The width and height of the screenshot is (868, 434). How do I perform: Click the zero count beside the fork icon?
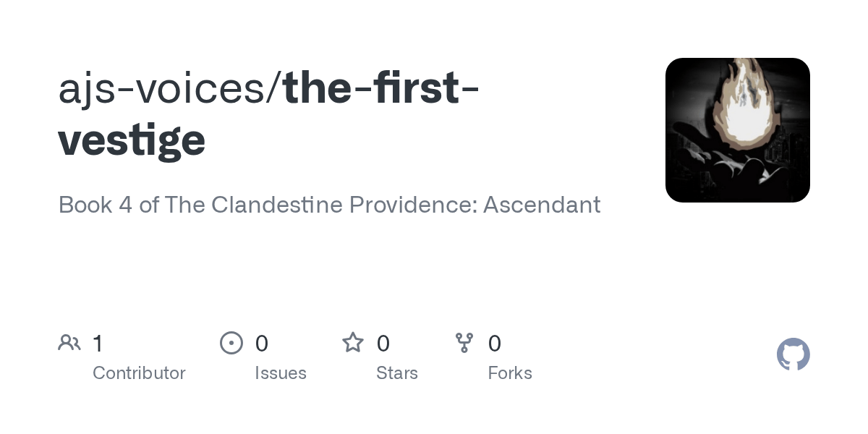[495, 344]
